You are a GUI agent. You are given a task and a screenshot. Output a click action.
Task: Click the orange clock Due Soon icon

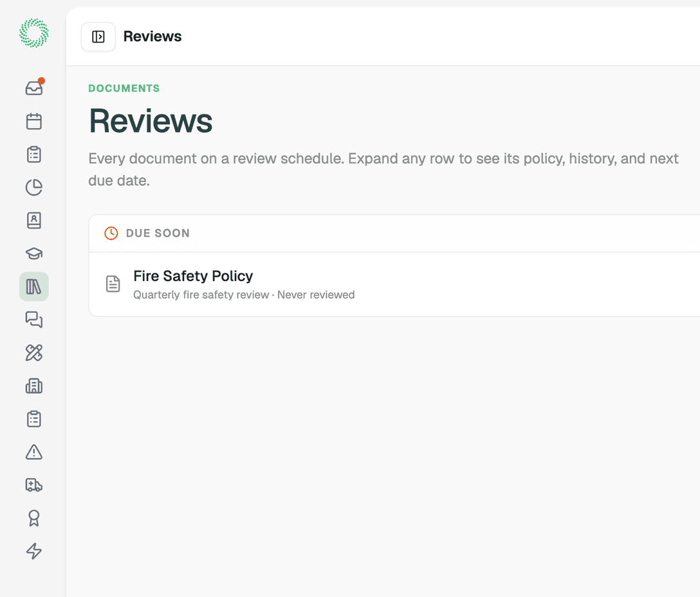[x=111, y=233]
